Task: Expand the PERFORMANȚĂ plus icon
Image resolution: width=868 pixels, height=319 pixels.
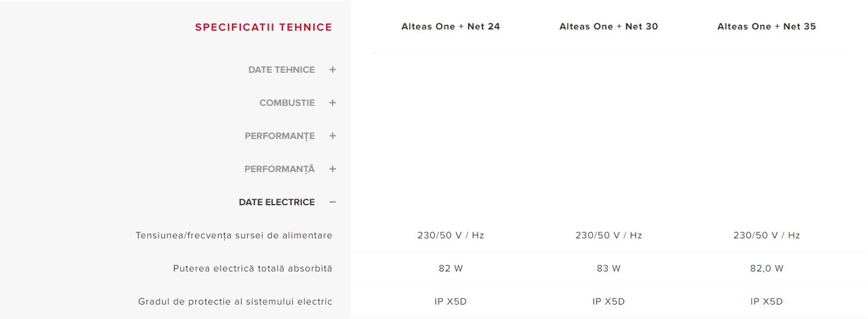Action: click(333, 169)
